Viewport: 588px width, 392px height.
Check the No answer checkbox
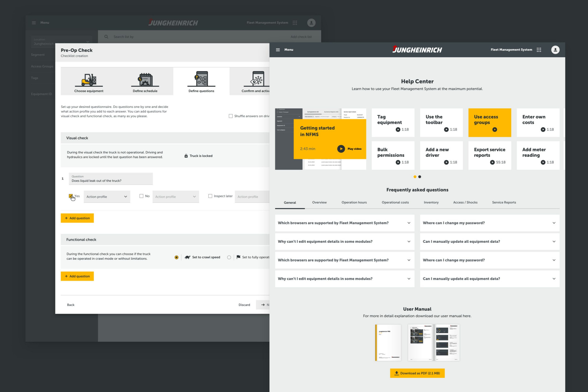click(141, 196)
